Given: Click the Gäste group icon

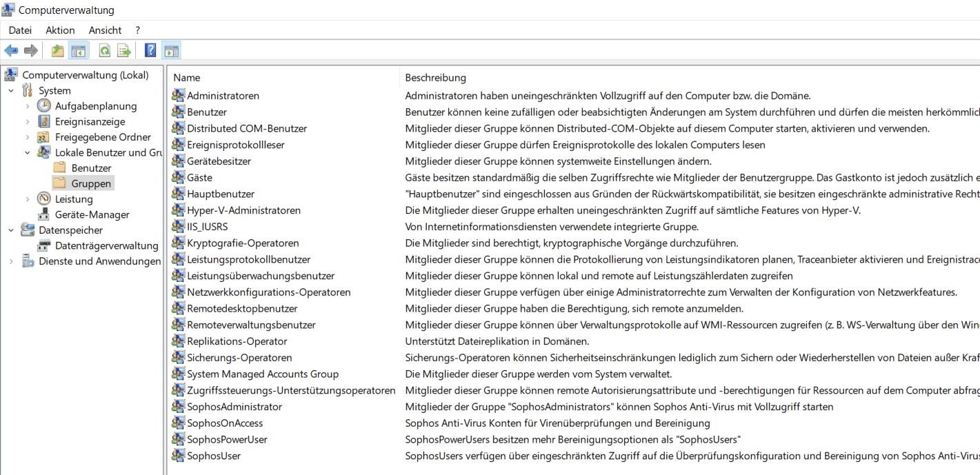Looking at the screenshot, I should point(178,177).
